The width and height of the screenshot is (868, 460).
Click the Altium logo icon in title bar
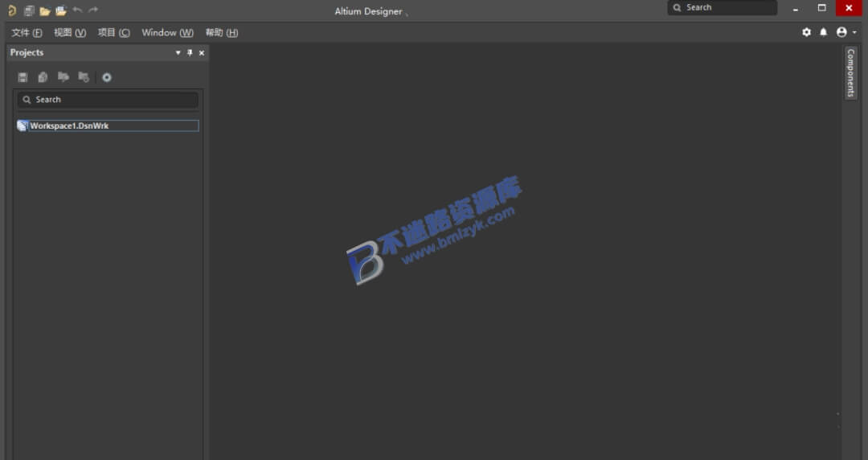pos(12,10)
